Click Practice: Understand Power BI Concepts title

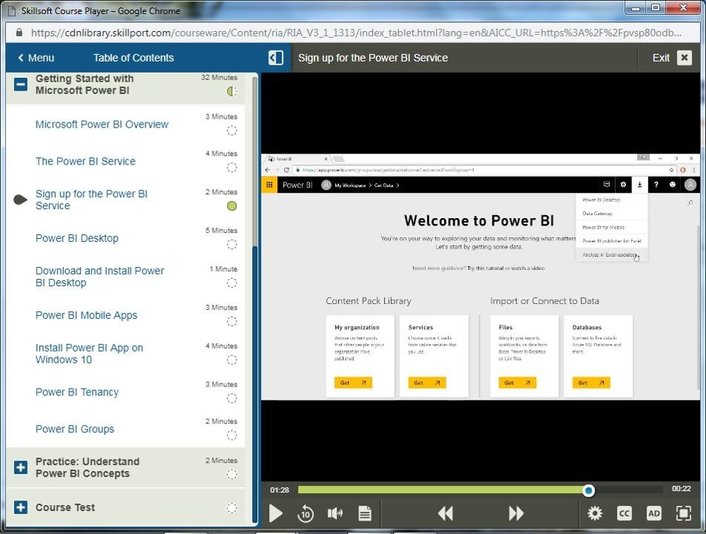[87, 467]
